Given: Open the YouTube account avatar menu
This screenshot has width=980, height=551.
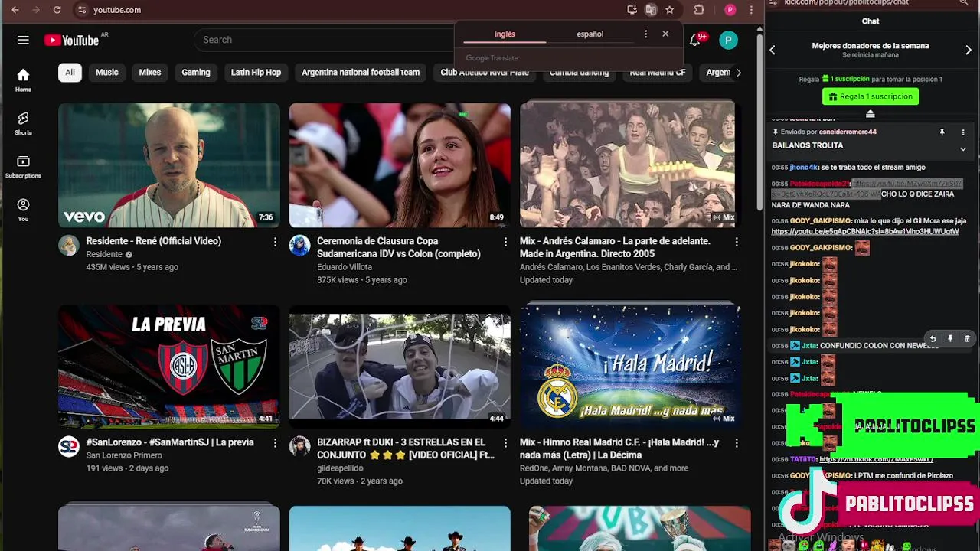Looking at the screenshot, I should [x=728, y=40].
